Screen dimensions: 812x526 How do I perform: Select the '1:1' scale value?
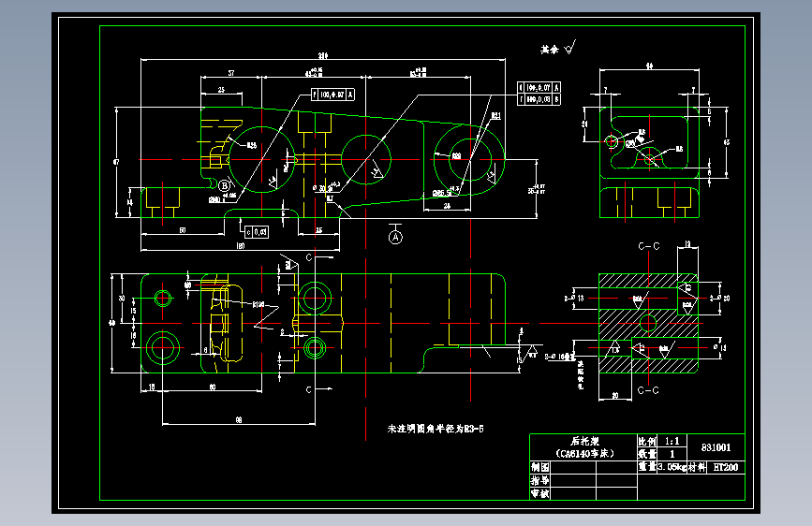[x=672, y=441]
